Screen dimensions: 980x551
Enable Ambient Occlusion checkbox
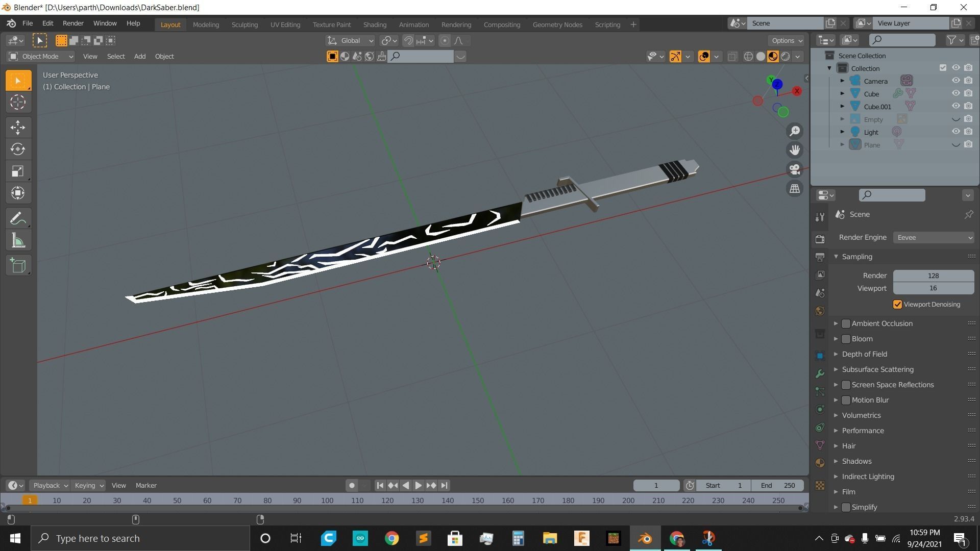tap(846, 323)
